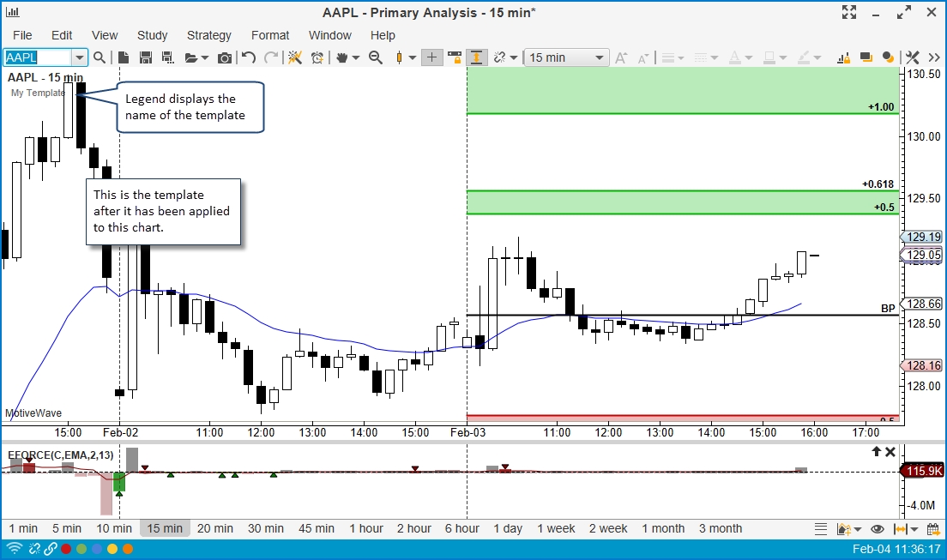Close the EFORCE study panel
947x560 pixels.
[890, 451]
